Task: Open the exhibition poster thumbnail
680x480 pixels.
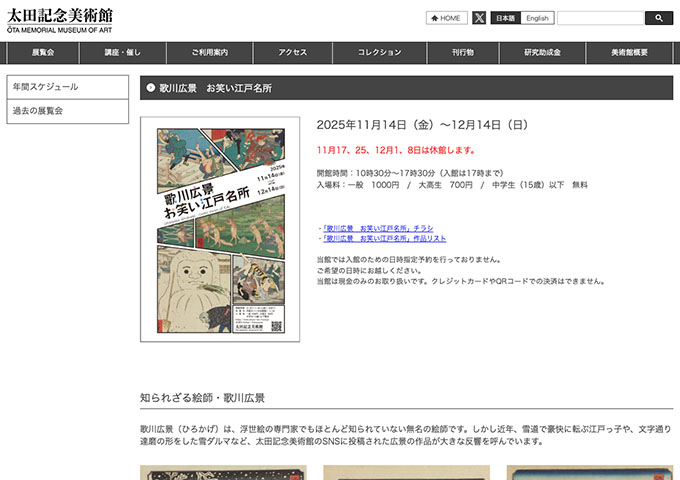Action: click(x=220, y=229)
